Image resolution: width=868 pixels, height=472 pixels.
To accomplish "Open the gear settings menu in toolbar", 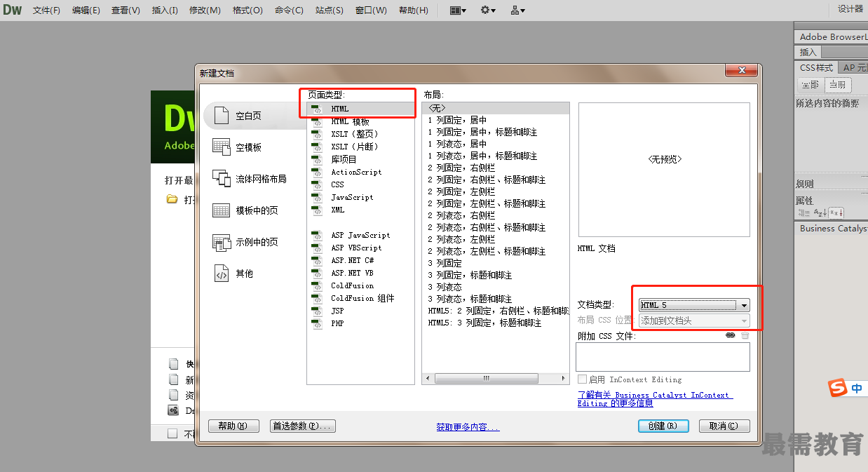I will 488,10.
